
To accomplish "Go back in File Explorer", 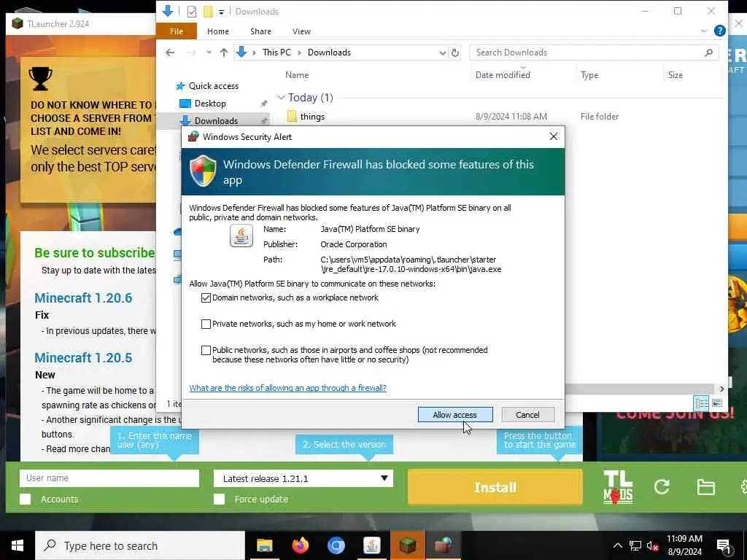I will click(x=170, y=52).
